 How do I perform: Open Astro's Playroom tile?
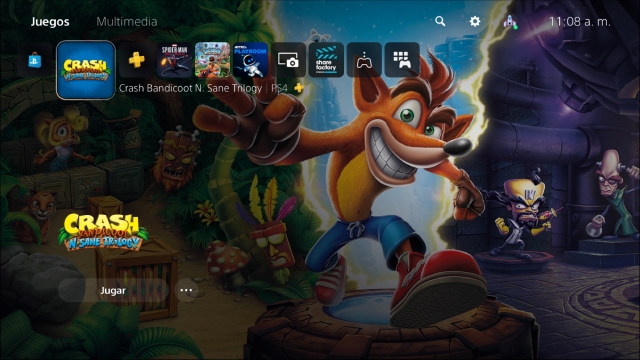[x=251, y=60]
